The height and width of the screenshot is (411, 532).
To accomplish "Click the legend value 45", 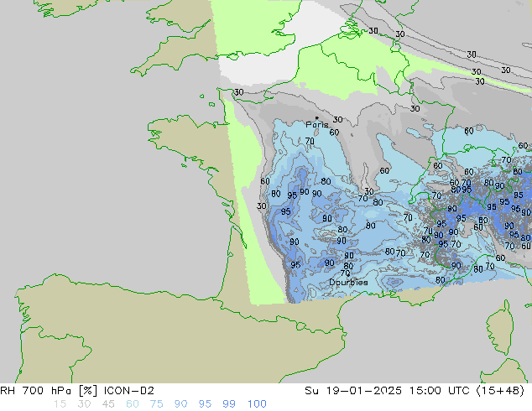I will [108, 404].
